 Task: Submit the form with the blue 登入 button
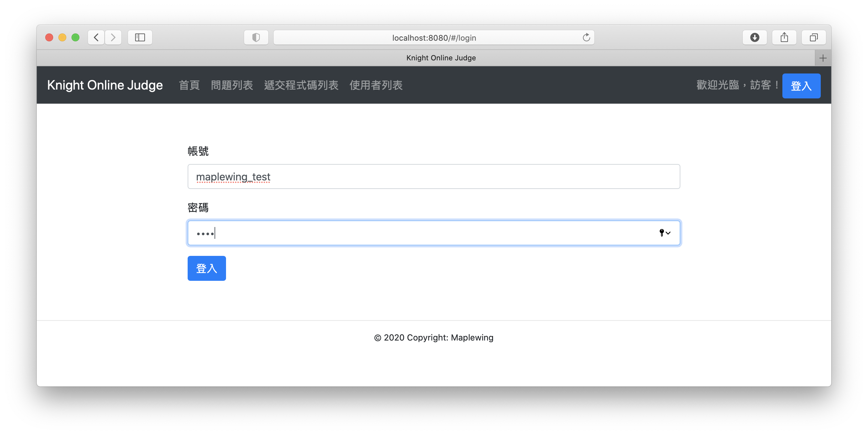(207, 268)
